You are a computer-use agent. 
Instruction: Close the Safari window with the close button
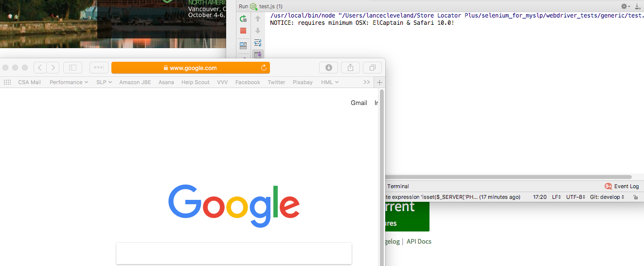(6, 68)
